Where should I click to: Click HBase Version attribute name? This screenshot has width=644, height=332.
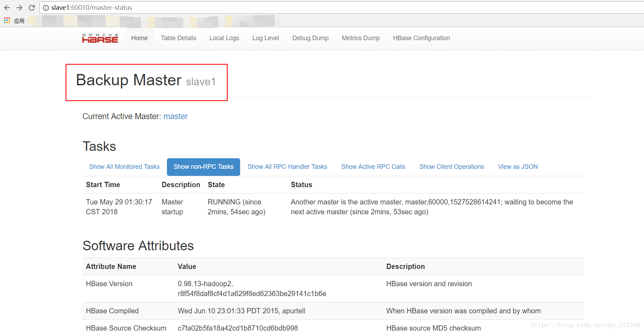point(109,284)
